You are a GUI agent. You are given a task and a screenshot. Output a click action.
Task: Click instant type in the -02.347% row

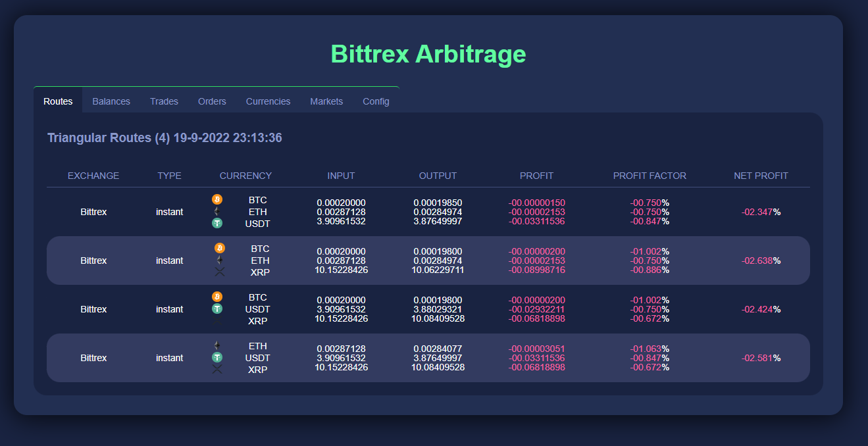tap(169, 212)
